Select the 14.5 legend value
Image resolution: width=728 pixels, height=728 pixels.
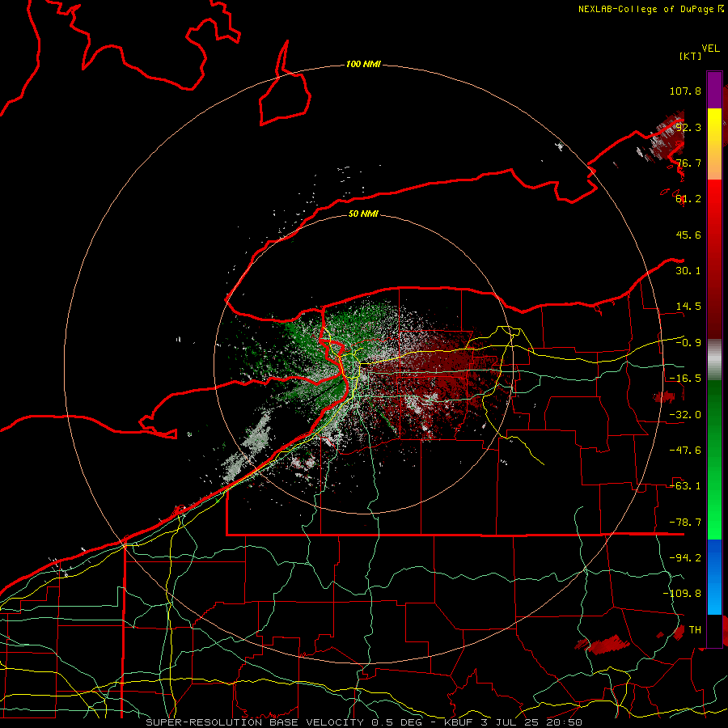click(688, 307)
